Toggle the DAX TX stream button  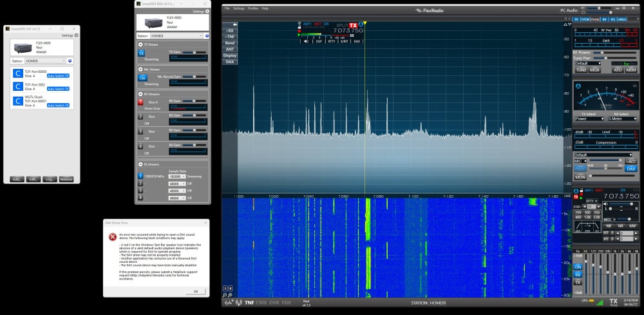pos(141,53)
